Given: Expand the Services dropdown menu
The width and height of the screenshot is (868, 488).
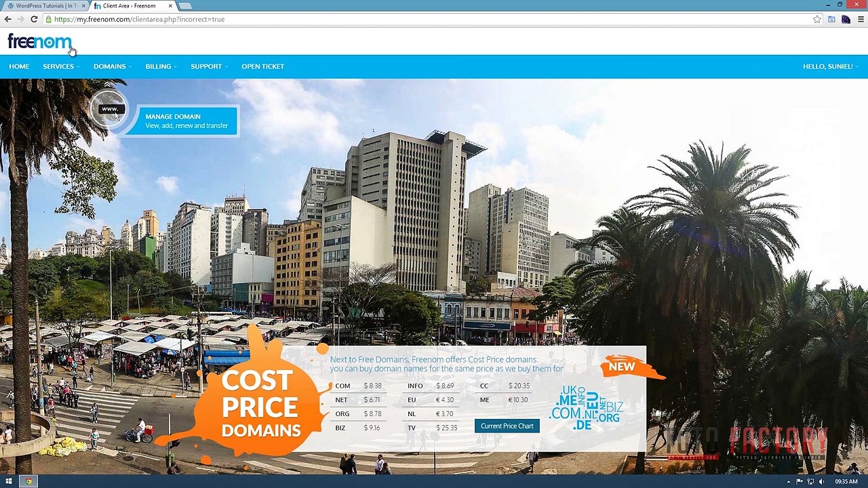Looking at the screenshot, I should point(60,66).
